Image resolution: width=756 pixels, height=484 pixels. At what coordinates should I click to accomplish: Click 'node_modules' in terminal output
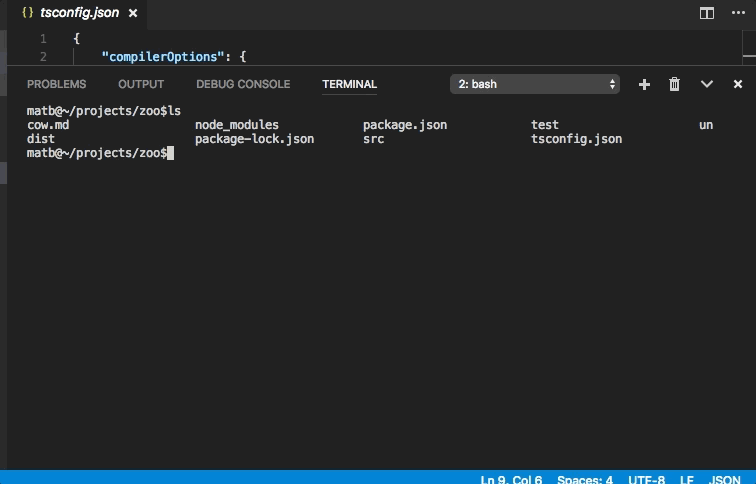click(x=237, y=125)
